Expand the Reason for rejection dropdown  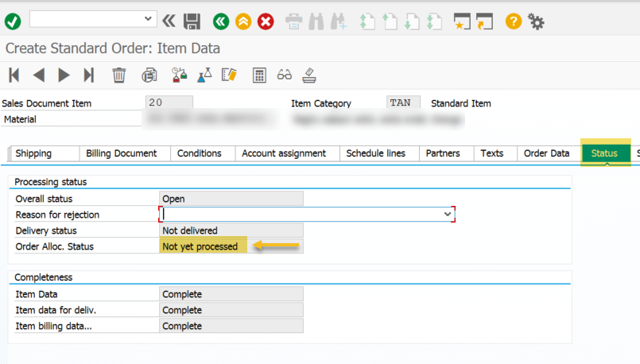pos(447,215)
